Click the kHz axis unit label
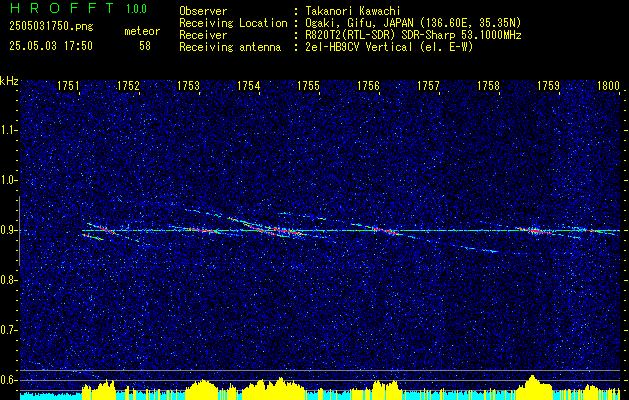Viewport: 629px width, 400px height. coord(9,81)
